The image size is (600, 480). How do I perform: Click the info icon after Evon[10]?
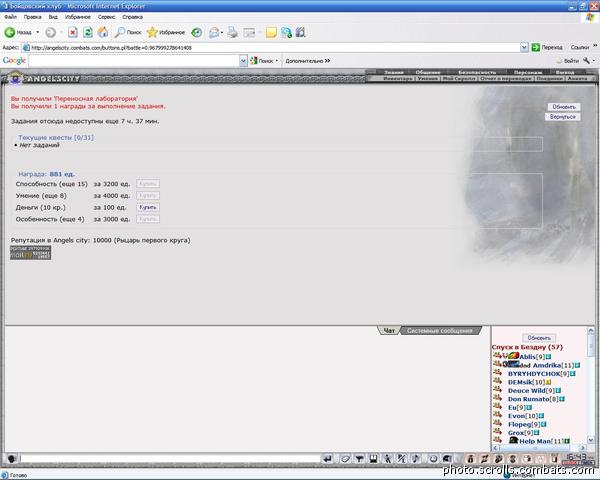541,416
